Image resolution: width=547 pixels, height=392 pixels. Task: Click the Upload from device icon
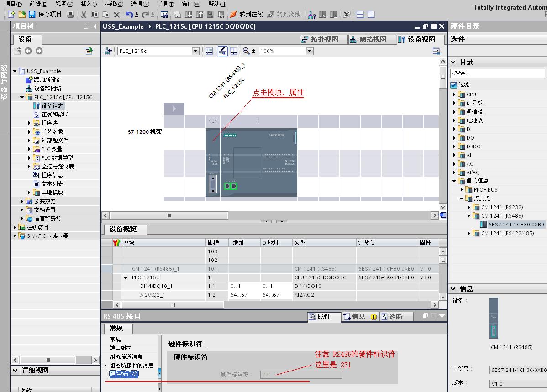199,14
